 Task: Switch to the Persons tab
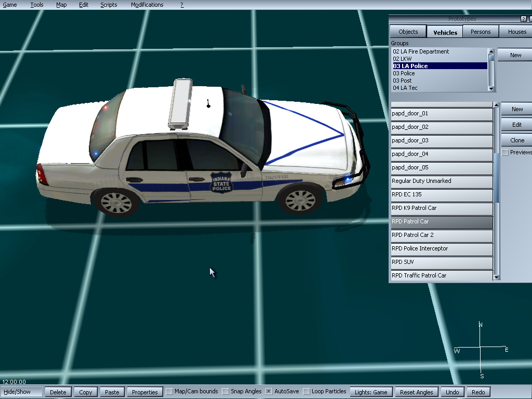(481, 32)
